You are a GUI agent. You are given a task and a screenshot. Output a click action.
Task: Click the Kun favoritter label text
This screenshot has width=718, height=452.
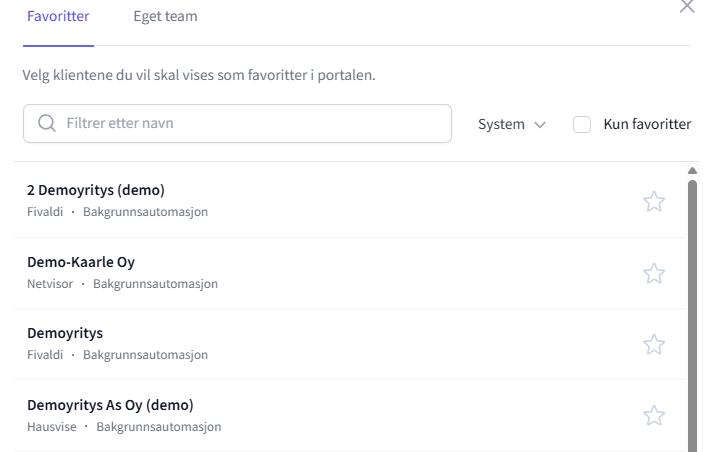tap(647, 124)
